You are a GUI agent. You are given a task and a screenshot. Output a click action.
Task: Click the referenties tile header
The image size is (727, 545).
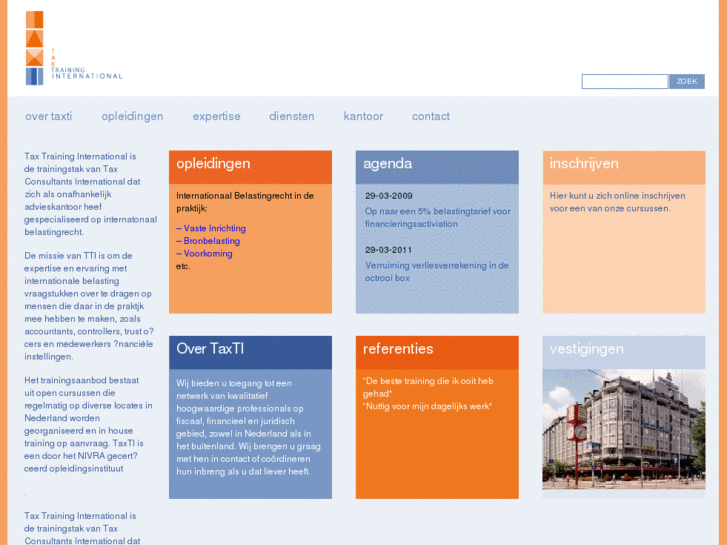[437, 353]
